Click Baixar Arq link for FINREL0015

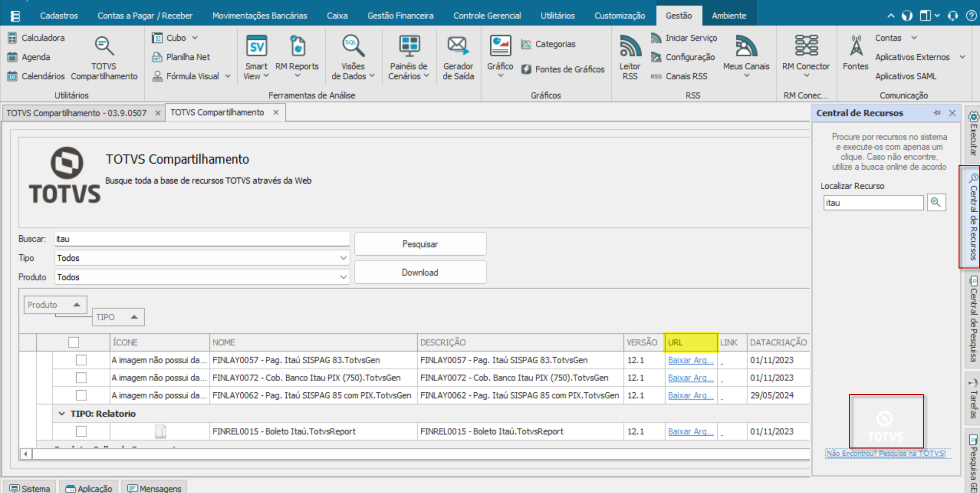[x=691, y=432]
